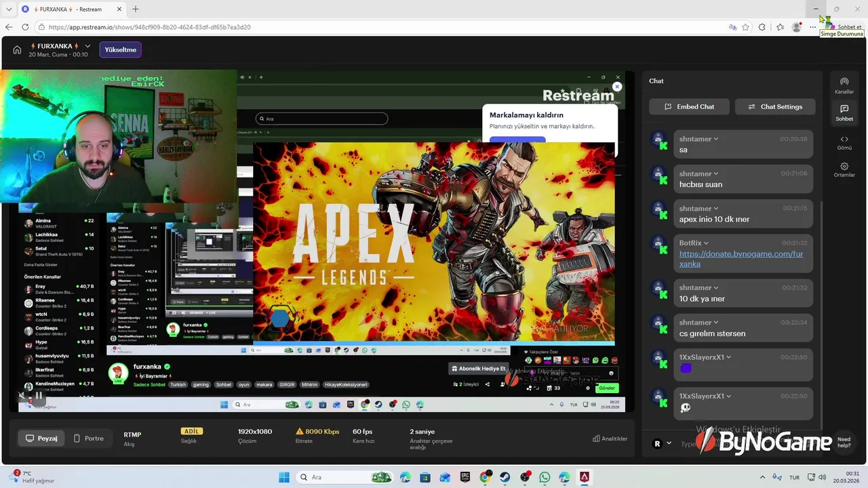Expand shntamer menu on 'hıcbısı suan' message
This screenshot has width=868, height=488.
[716, 174]
